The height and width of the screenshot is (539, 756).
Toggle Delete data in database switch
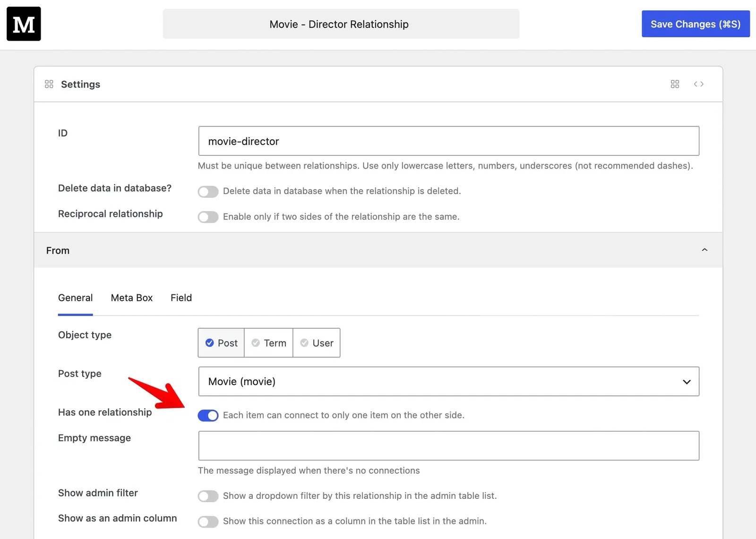pos(208,191)
